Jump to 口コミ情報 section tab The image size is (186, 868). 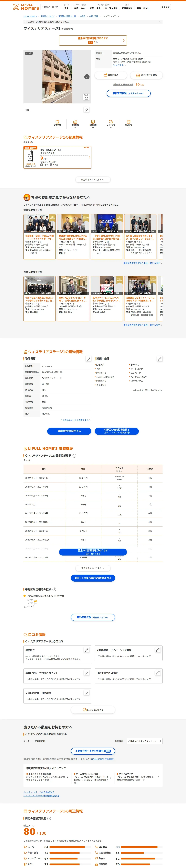111,124
